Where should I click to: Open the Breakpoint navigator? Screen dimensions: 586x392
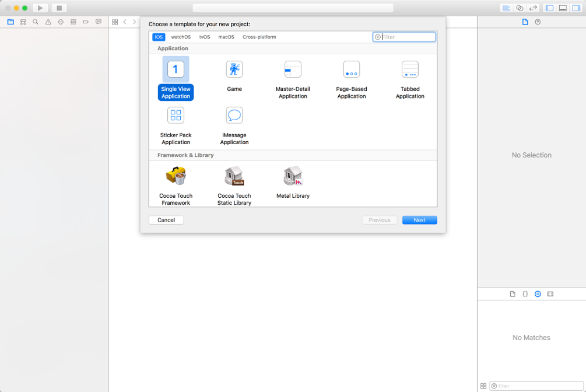click(86, 22)
